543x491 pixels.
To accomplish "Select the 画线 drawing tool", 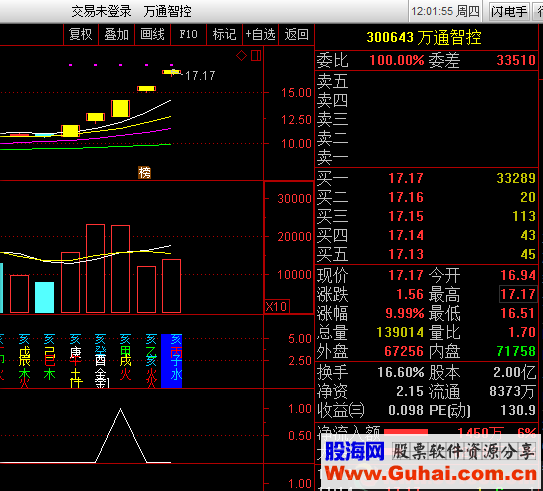I will click(152, 34).
